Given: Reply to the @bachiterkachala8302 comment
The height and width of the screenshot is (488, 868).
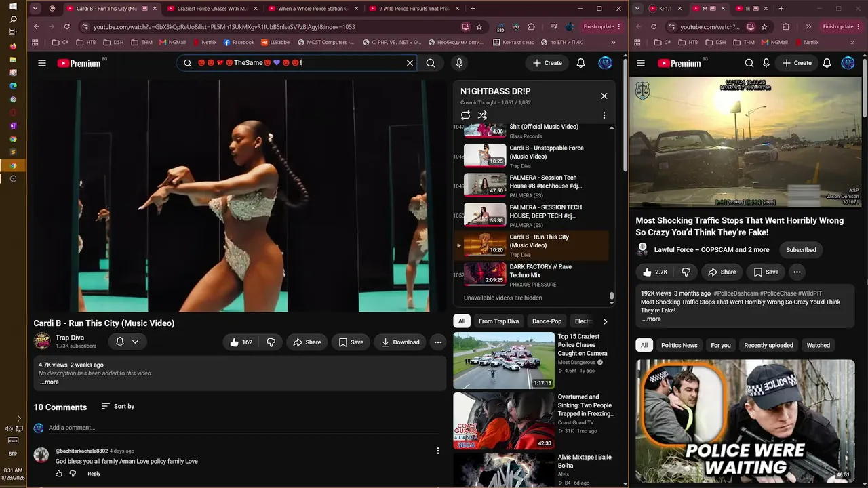Looking at the screenshot, I should [x=94, y=474].
